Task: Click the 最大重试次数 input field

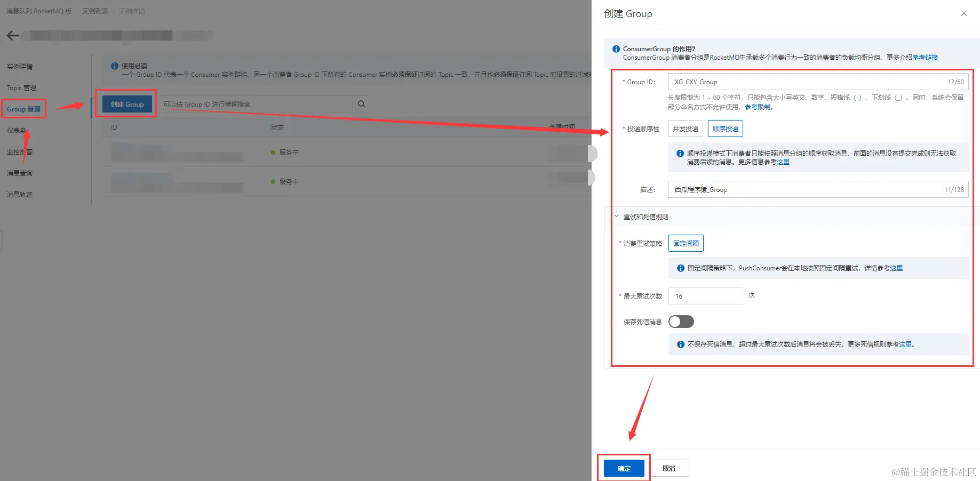Action: tap(705, 296)
